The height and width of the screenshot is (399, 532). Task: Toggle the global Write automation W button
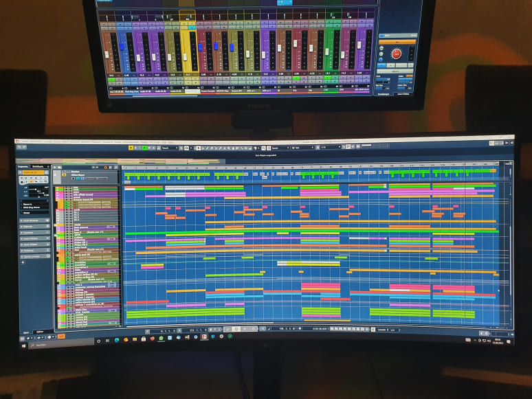point(149,148)
